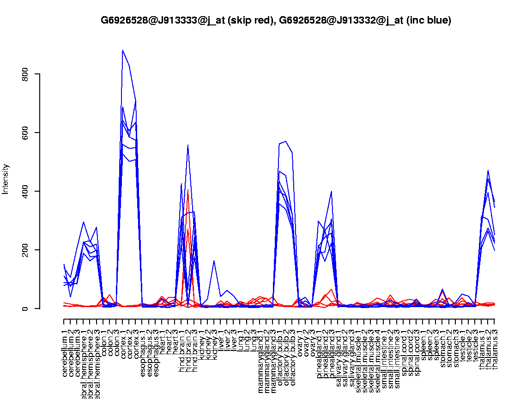Image resolution: width=532 pixels, height=399 pixels.
Task: Click the chart title text
Action: tap(276, 20)
